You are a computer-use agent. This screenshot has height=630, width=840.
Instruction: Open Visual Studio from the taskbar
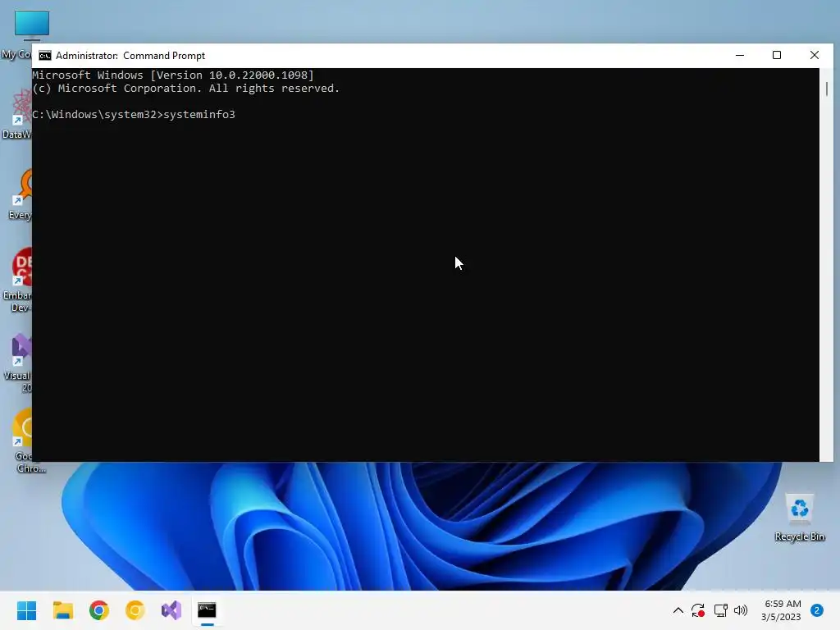[x=171, y=610]
